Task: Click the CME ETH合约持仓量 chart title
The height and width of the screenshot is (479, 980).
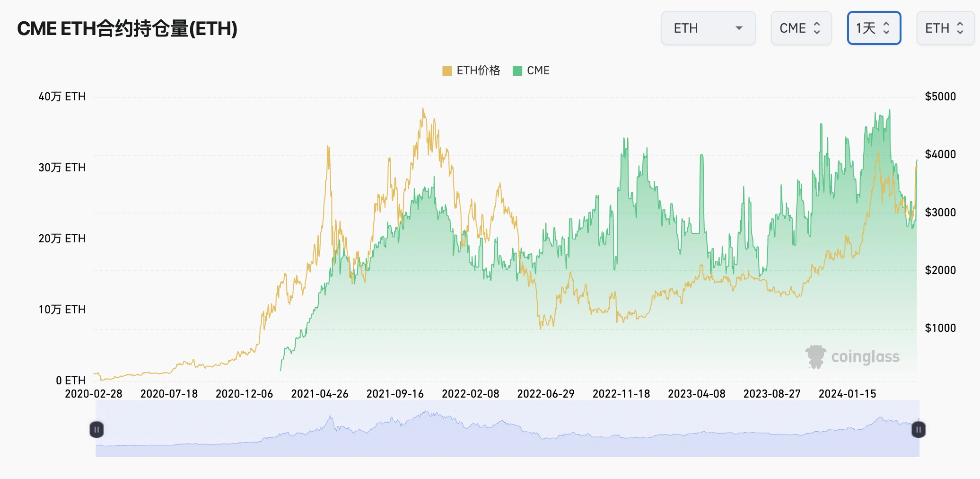Action: coord(127,28)
